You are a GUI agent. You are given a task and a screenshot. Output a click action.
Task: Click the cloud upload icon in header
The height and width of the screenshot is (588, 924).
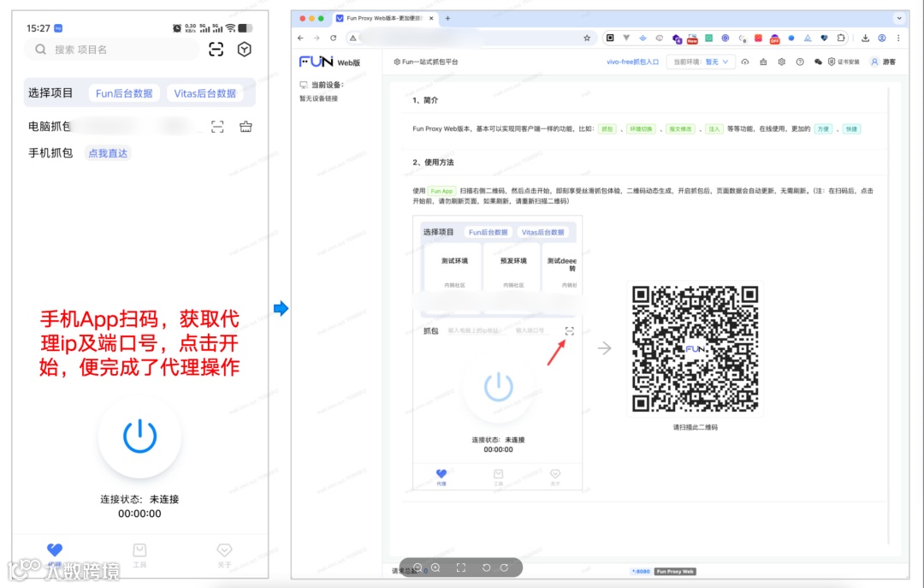pos(745,62)
